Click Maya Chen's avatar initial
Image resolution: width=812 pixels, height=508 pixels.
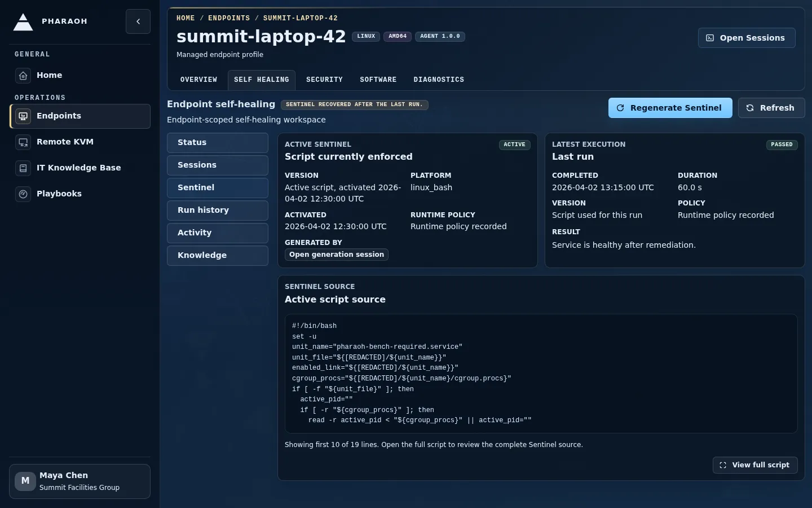click(x=25, y=481)
